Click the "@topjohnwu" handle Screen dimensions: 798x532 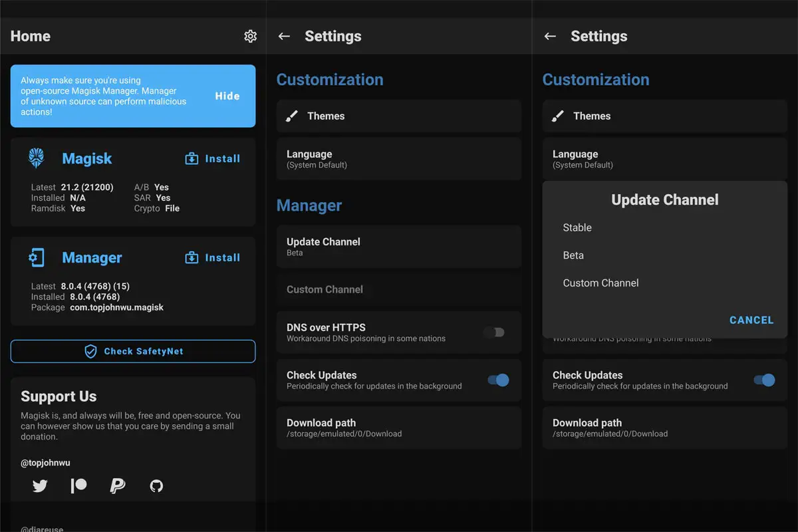click(45, 462)
